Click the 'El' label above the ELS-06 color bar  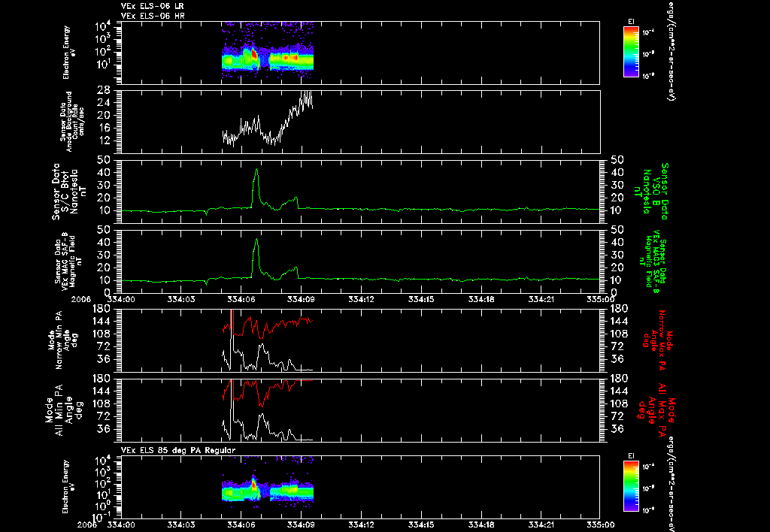631,22
